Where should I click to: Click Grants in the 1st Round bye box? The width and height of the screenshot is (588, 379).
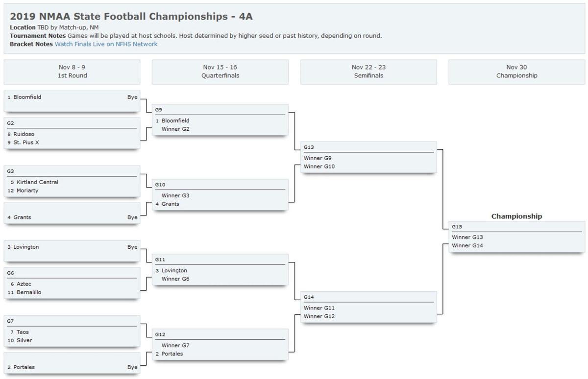click(x=23, y=217)
